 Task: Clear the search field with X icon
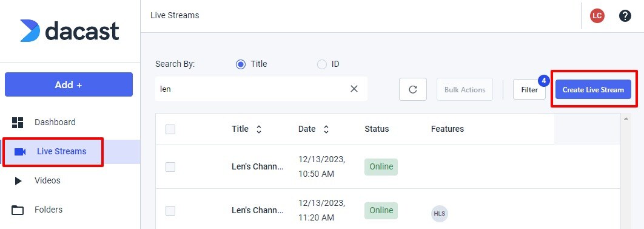[x=354, y=89]
